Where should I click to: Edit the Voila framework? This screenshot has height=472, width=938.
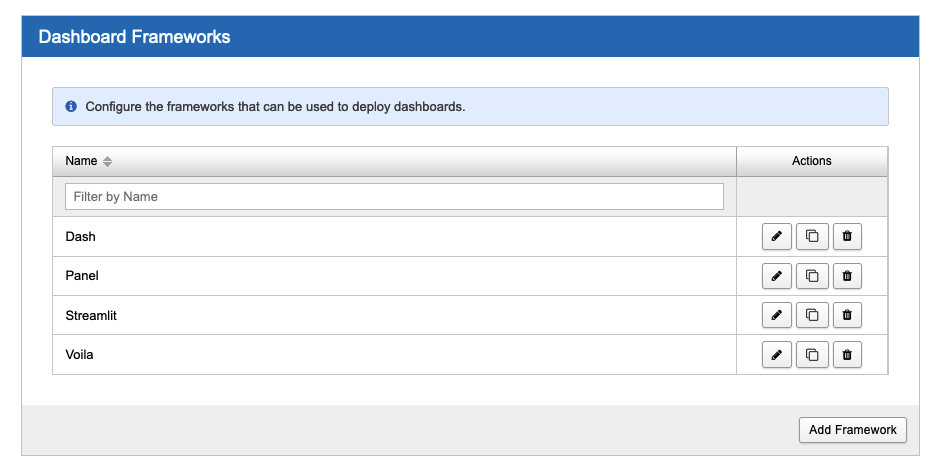[x=776, y=354]
